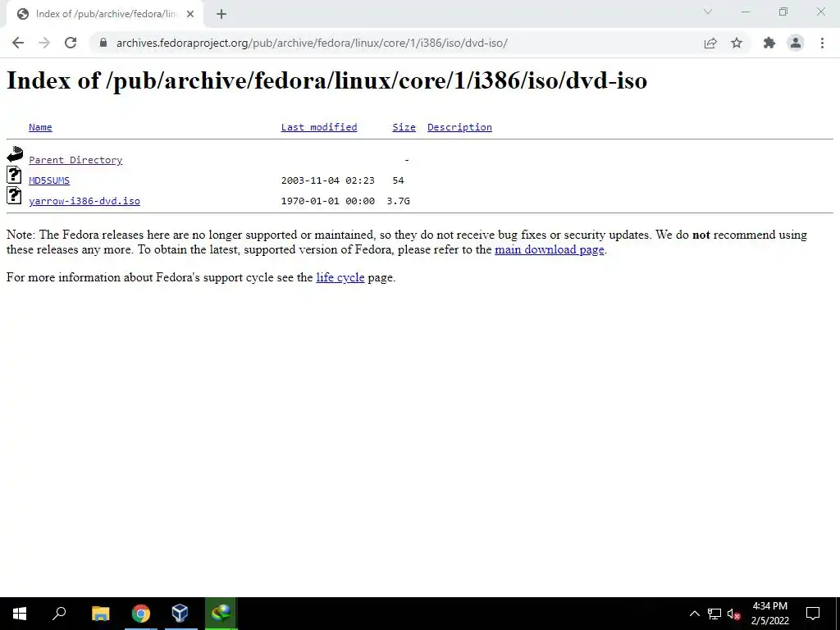Switch to Chrome in taskbar
This screenshot has height=630, width=840.
click(x=141, y=614)
